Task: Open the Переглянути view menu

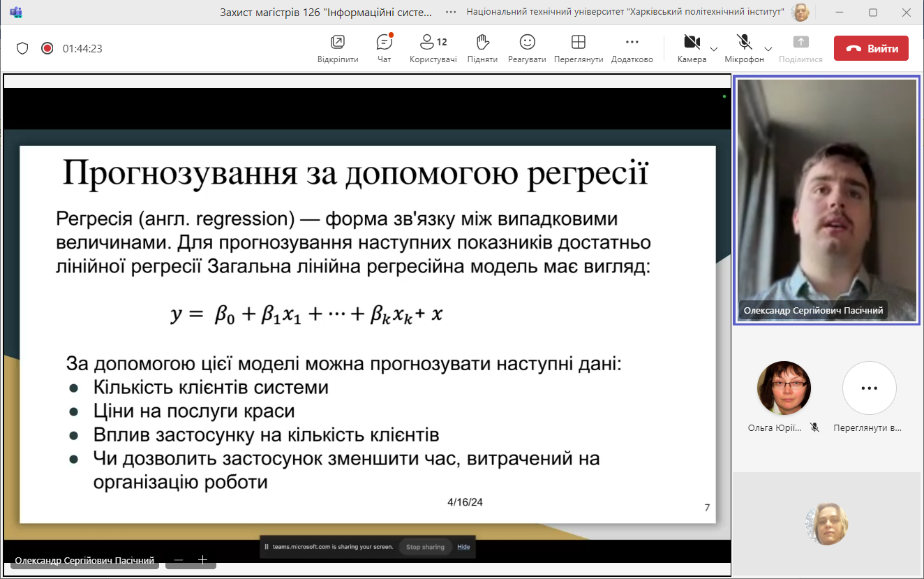Action: point(578,47)
